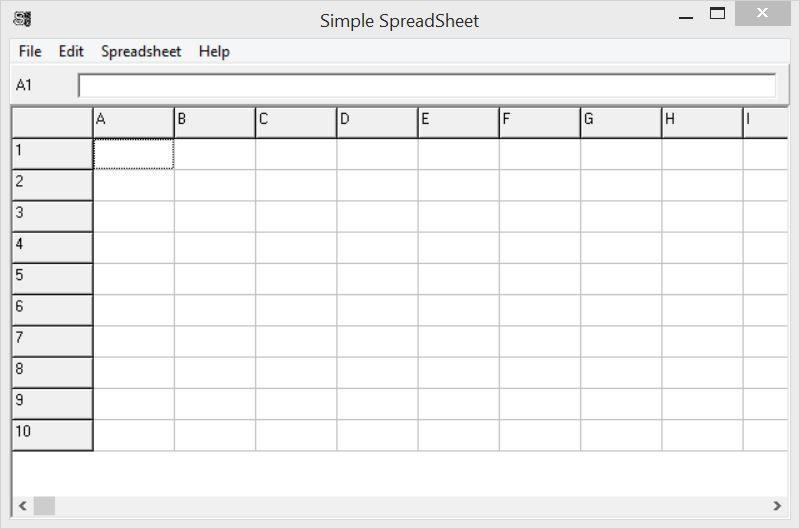Select cell H1
Viewport: 800px width, 529px height.
703,154
